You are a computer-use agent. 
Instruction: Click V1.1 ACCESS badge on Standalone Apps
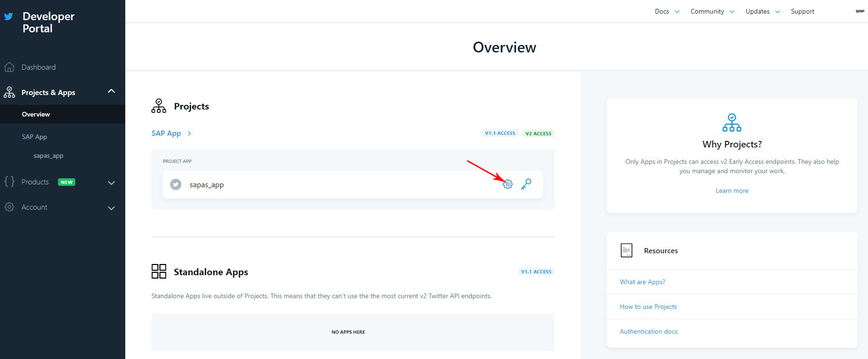coord(536,271)
